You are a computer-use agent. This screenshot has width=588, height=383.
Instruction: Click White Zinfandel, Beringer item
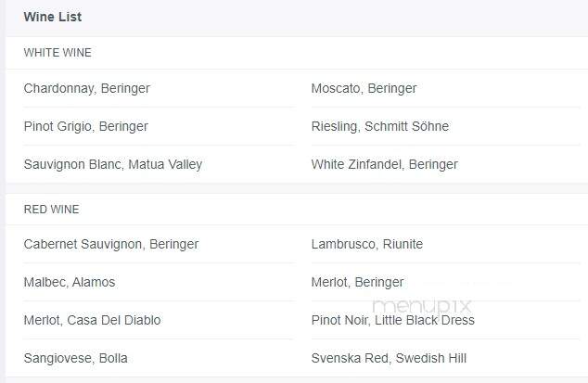384,164
